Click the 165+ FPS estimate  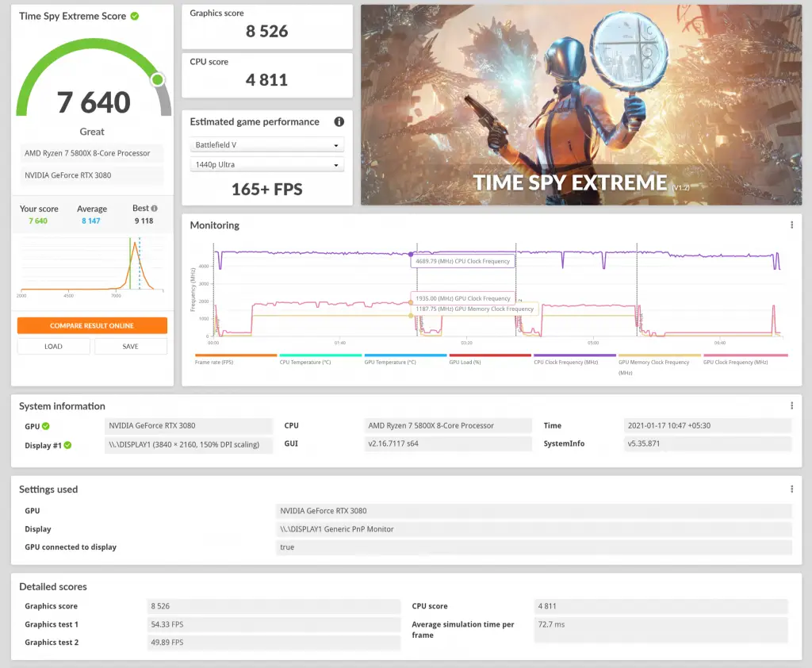click(x=266, y=189)
